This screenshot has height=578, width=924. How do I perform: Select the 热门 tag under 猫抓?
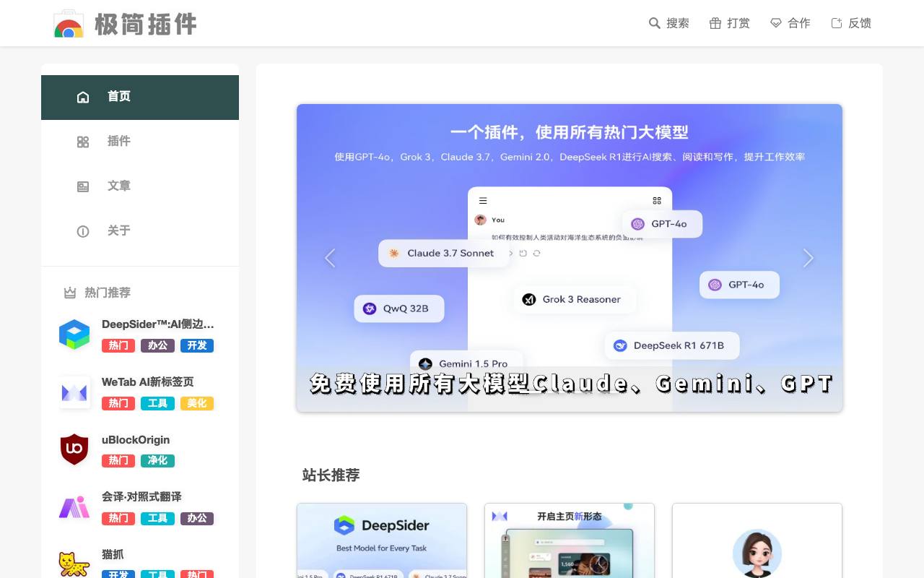click(x=197, y=574)
